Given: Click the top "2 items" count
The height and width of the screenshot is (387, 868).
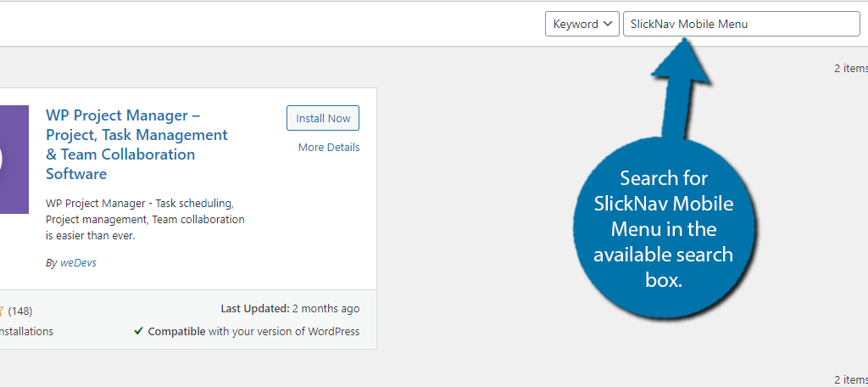Looking at the screenshot, I should tap(850, 69).
